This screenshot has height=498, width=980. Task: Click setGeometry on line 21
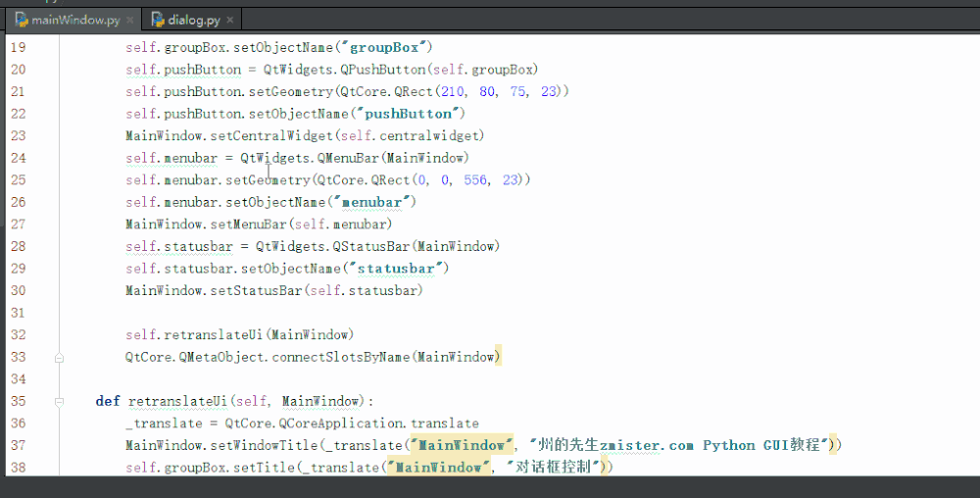click(291, 91)
